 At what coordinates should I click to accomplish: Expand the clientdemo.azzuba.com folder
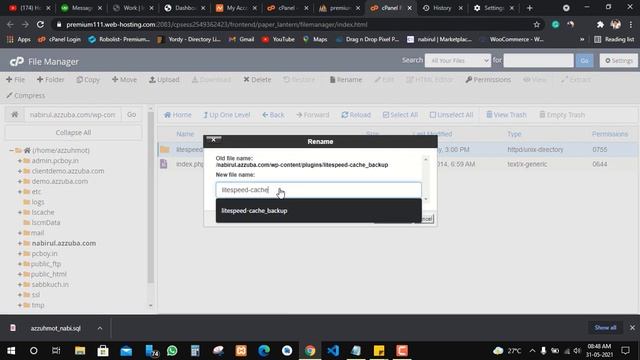[x=20, y=171]
